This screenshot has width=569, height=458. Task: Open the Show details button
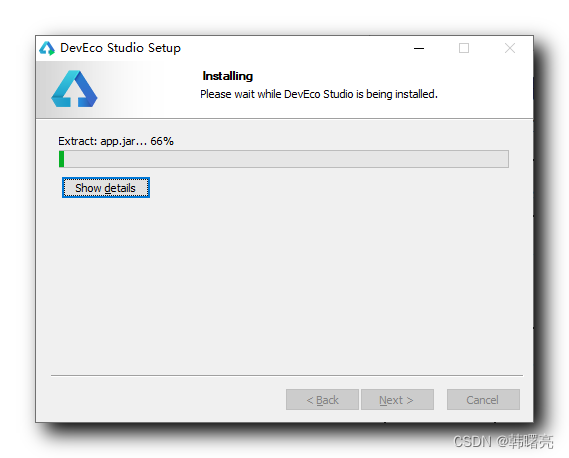(106, 188)
